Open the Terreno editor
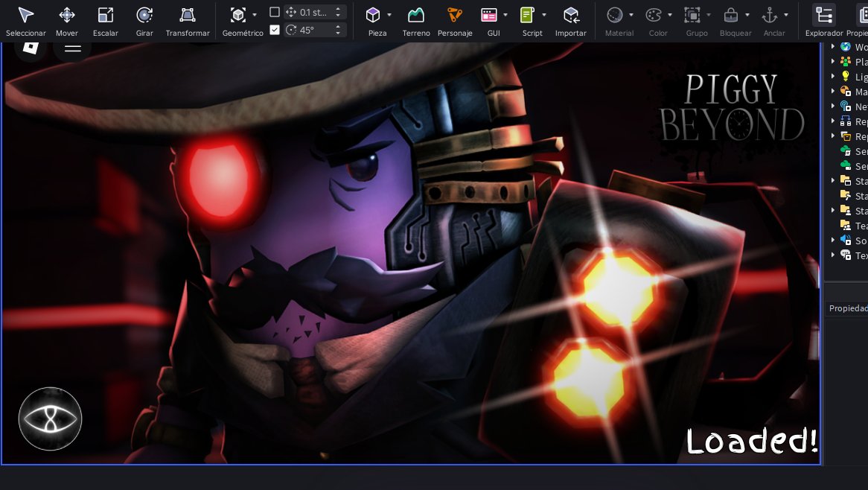The height and width of the screenshot is (490, 868). point(416,21)
